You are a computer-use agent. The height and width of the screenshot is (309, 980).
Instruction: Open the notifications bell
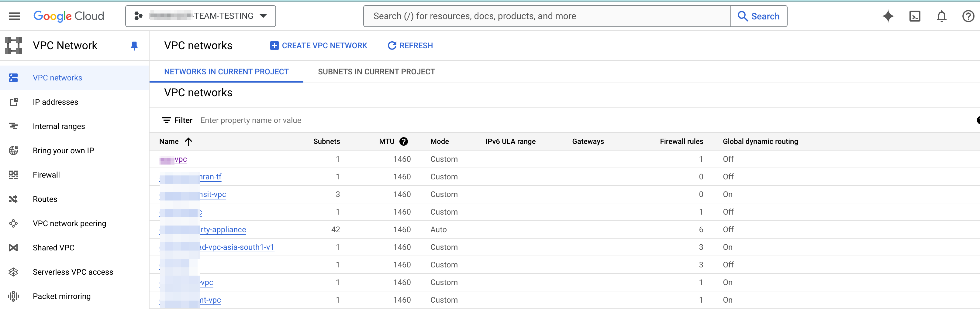(941, 16)
